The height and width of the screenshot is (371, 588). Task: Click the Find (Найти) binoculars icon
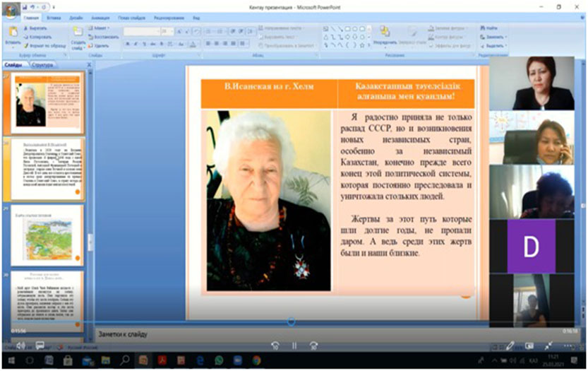(x=484, y=28)
